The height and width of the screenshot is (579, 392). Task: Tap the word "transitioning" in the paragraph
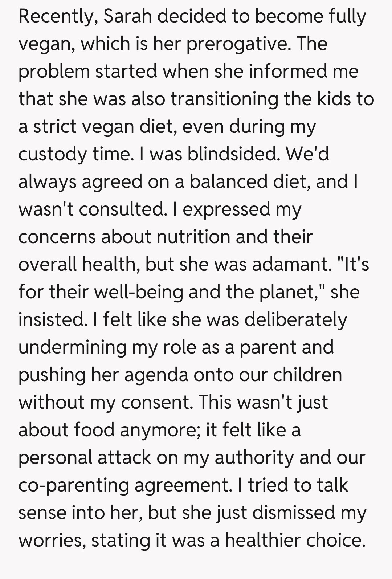point(224,99)
